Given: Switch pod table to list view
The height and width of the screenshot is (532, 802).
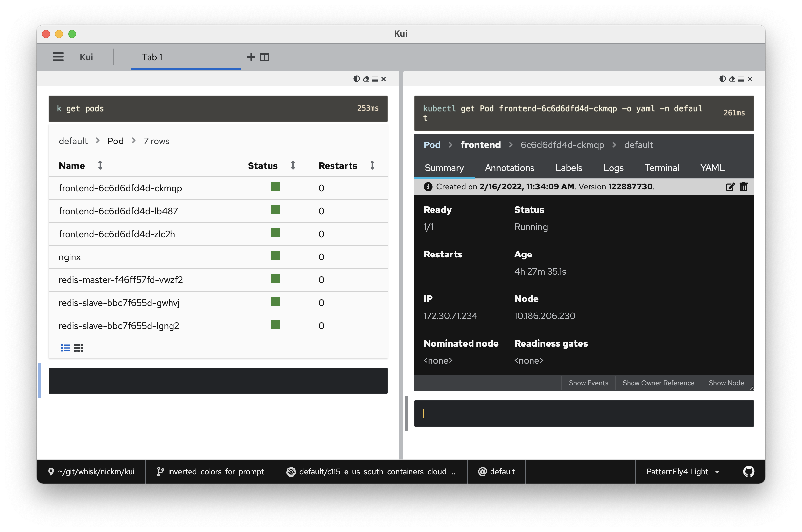Looking at the screenshot, I should tap(65, 348).
